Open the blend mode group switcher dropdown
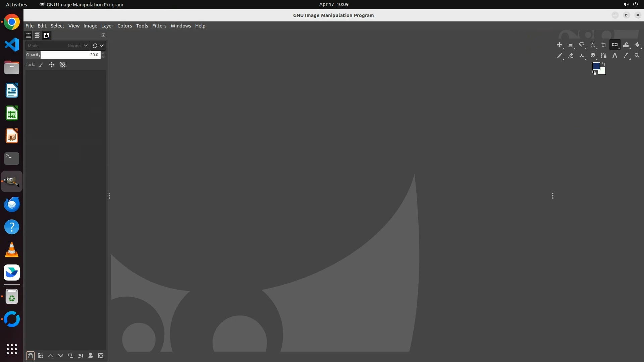 click(x=98, y=46)
